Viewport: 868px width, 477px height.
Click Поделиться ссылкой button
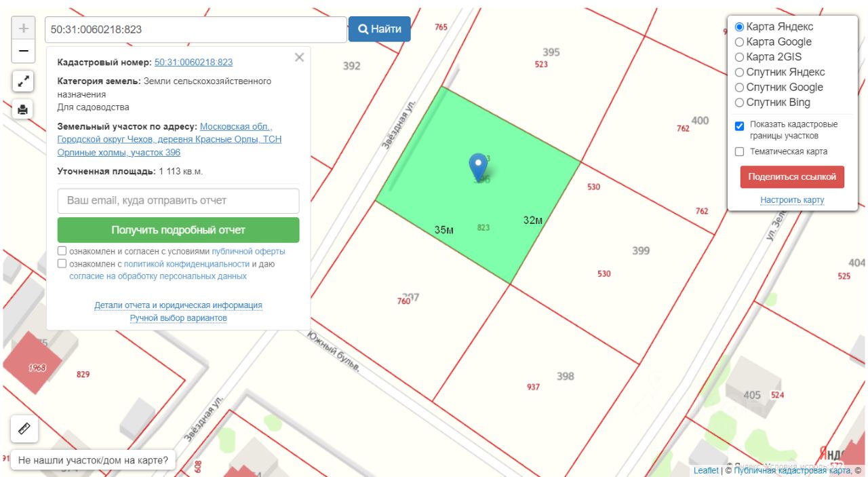tap(792, 177)
